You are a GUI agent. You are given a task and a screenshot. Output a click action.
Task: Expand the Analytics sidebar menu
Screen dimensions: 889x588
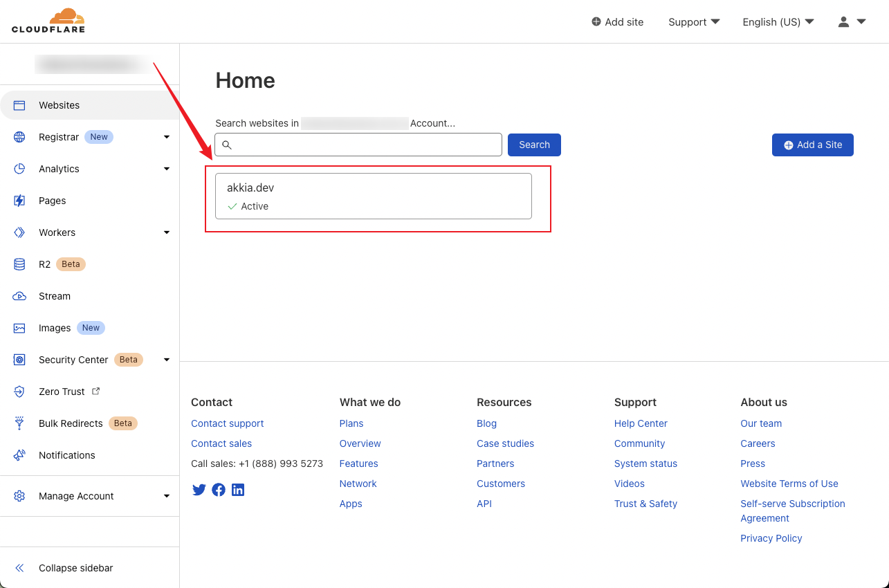point(166,169)
